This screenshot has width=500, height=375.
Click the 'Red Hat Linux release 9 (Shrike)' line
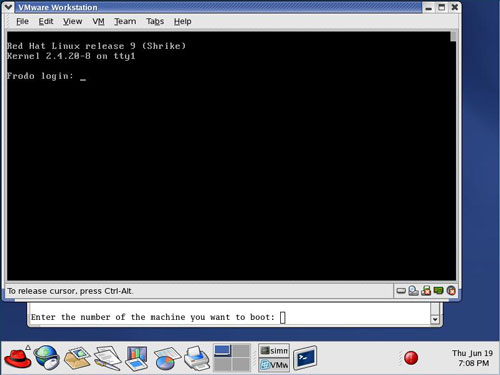pos(96,46)
